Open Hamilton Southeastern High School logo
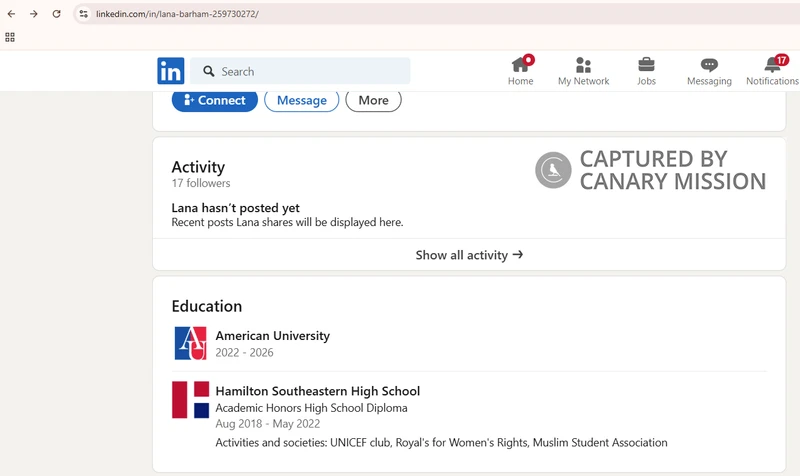800x476 pixels. point(190,399)
